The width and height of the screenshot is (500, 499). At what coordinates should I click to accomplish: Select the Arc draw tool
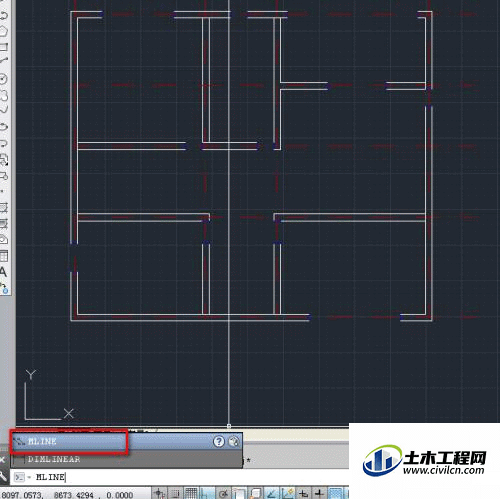click(3, 61)
